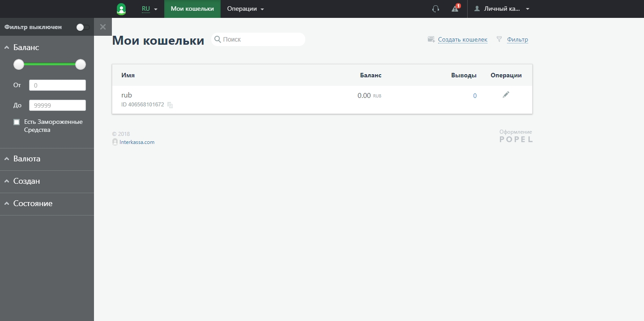Select the Мои кошельки tab
The width and height of the screenshot is (644, 321).
pos(192,9)
